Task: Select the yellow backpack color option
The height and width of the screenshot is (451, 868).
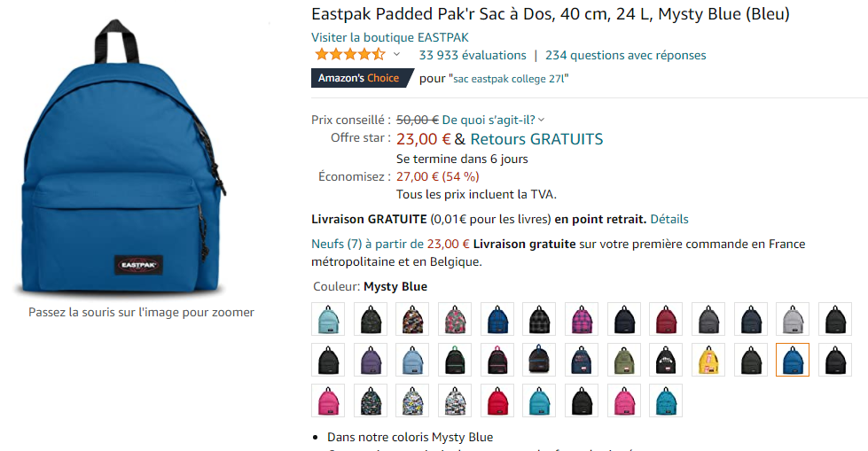Action: click(708, 360)
